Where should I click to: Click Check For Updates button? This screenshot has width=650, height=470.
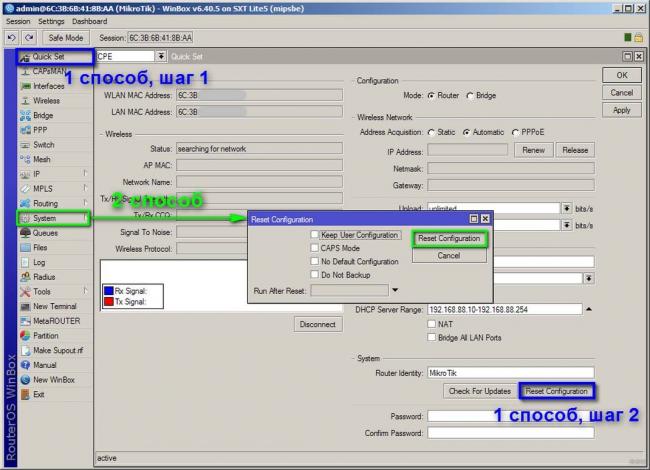click(480, 391)
